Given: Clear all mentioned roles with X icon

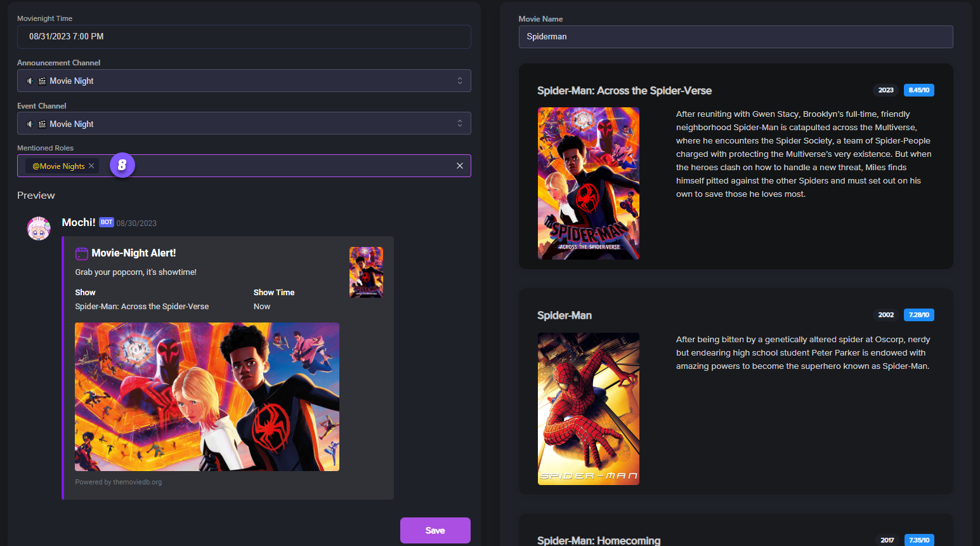Looking at the screenshot, I should (460, 166).
